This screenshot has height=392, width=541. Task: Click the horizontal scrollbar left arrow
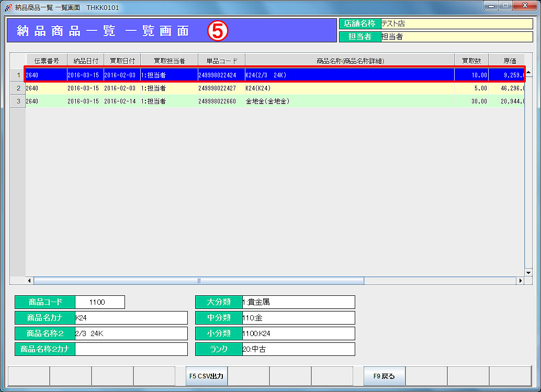click(30, 281)
